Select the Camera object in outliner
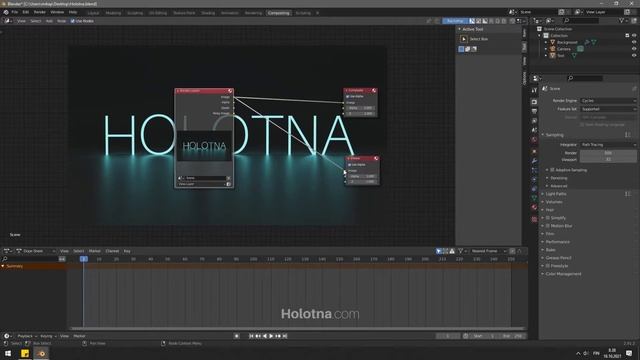 pos(564,49)
